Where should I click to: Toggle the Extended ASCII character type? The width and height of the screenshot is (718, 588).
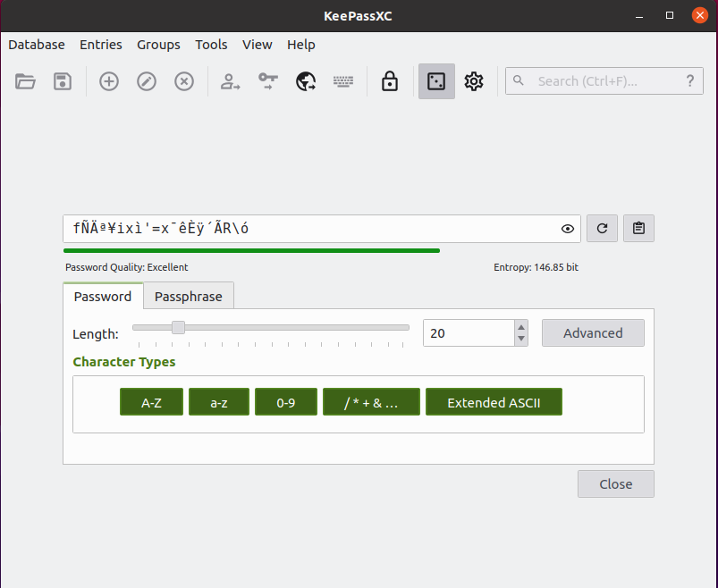point(494,402)
